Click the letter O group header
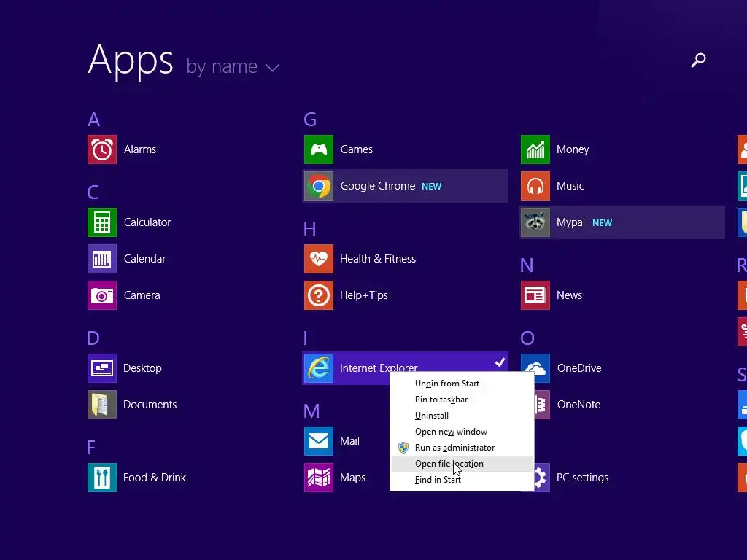This screenshot has height=560, width=747. (527, 338)
